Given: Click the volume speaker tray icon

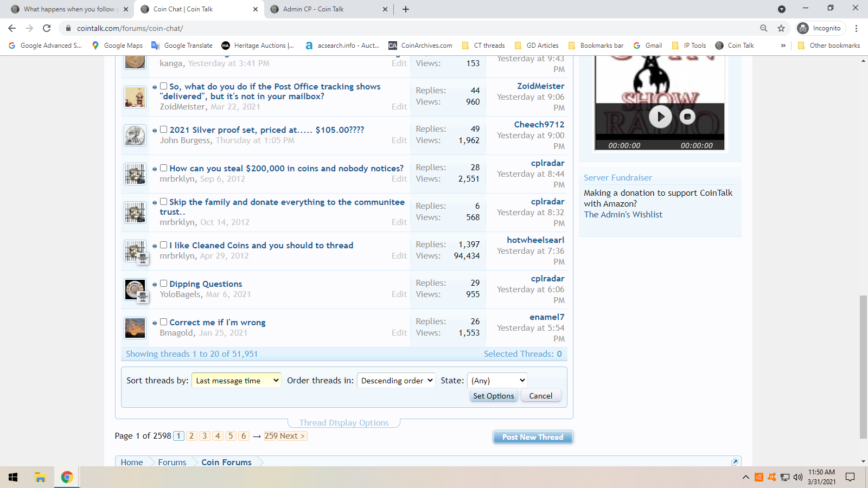Looking at the screenshot, I should 797,477.
